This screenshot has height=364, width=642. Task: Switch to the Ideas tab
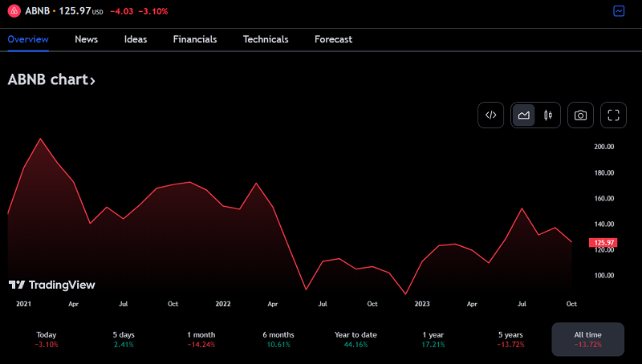pos(136,39)
